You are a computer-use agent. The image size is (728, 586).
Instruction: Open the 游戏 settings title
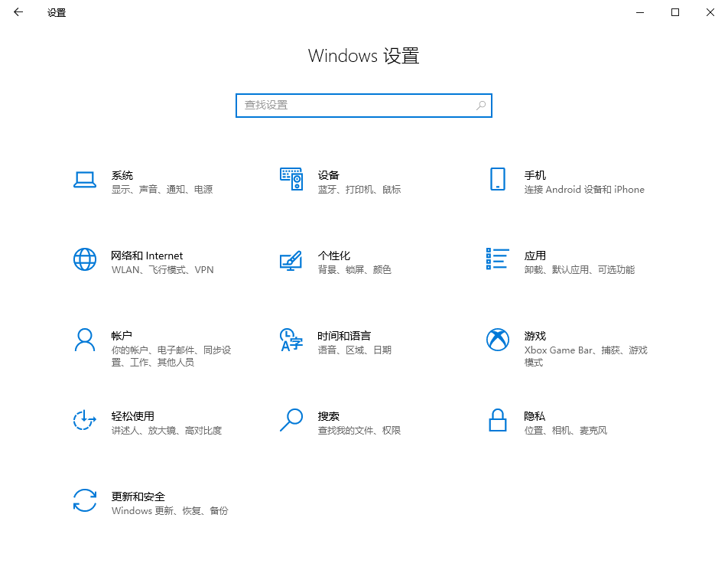pyautogui.click(x=535, y=336)
